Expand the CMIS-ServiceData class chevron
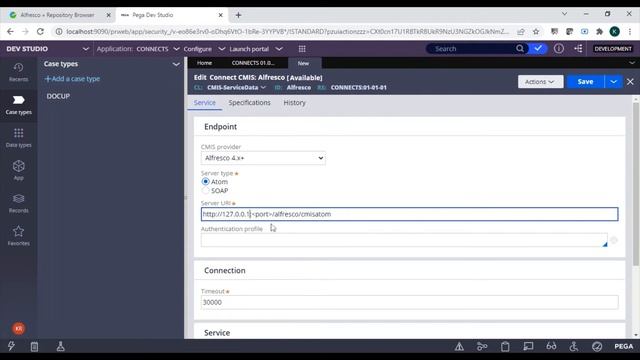Image resolution: width=640 pixels, height=360 pixels. [263, 87]
